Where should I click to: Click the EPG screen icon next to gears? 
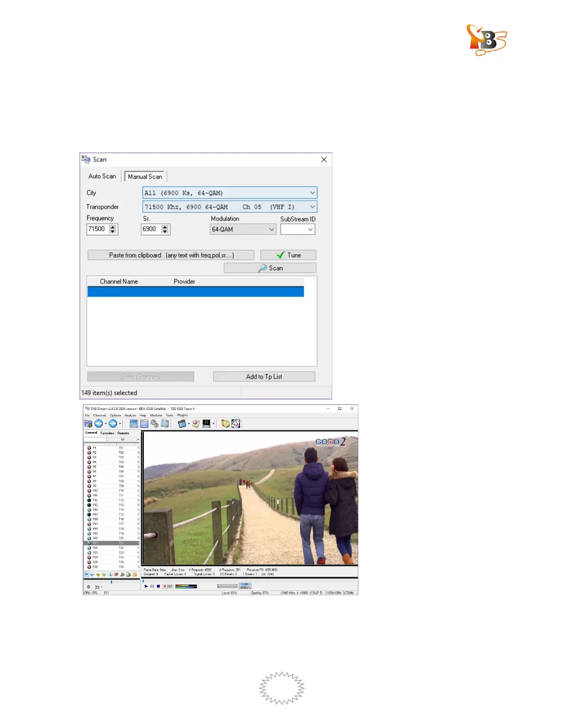tap(165, 424)
